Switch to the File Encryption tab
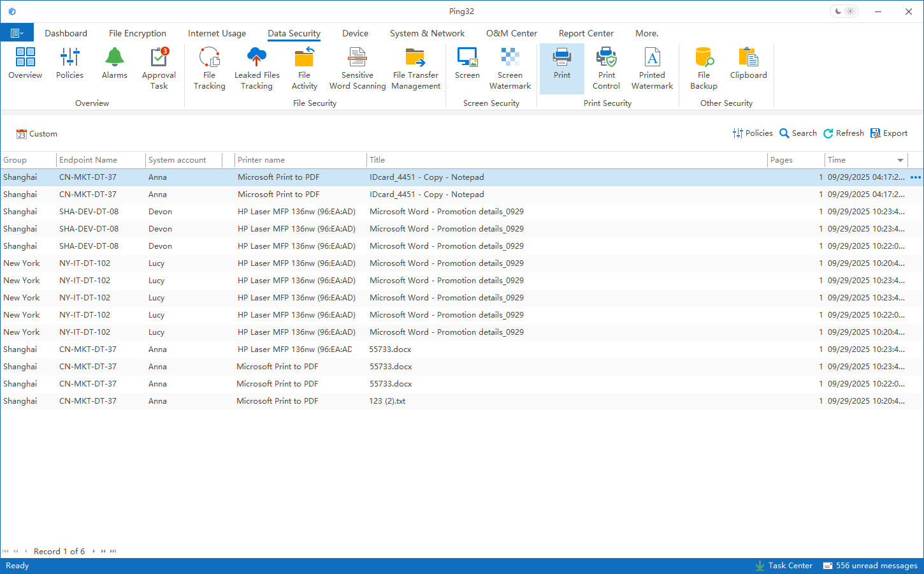 tap(138, 33)
